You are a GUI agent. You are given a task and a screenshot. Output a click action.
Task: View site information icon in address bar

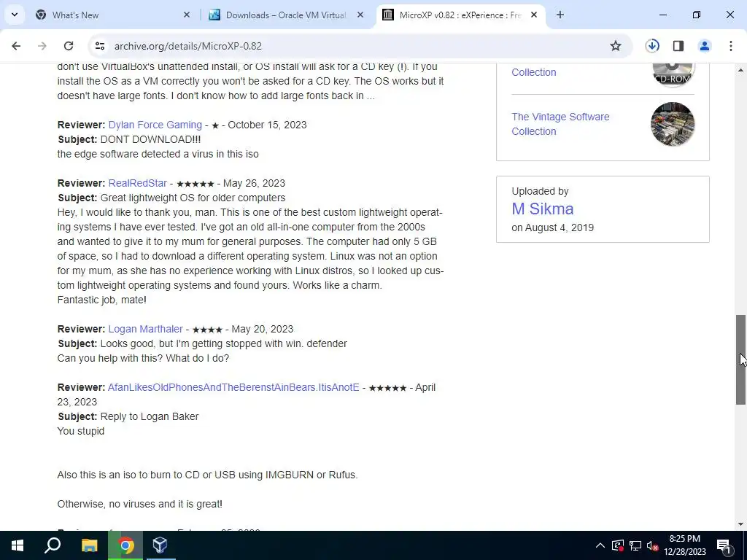tap(99, 46)
